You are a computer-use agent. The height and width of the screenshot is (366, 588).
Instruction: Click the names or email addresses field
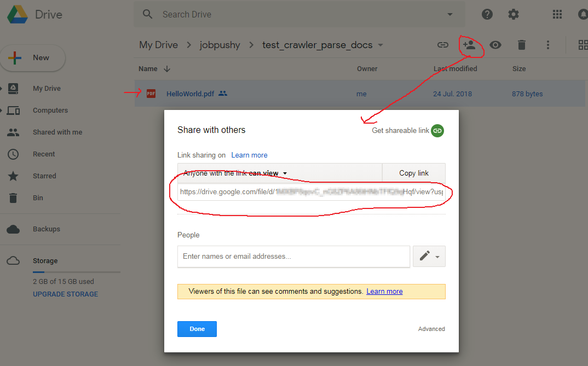(x=293, y=256)
